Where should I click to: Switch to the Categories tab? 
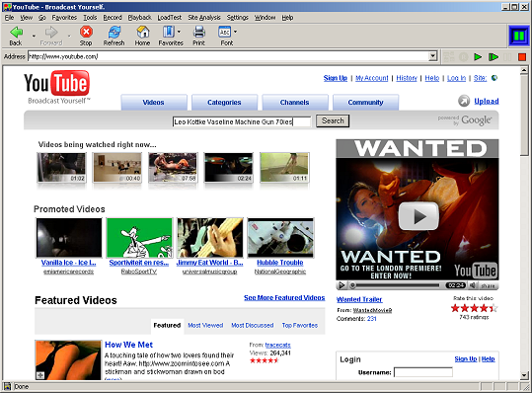click(224, 102)
